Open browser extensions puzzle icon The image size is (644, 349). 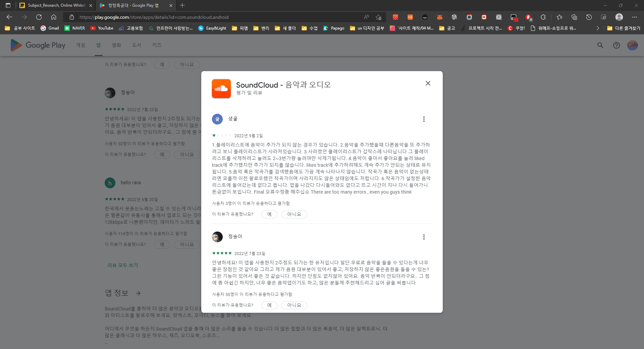pyautogui.click(x=543, y=17)
